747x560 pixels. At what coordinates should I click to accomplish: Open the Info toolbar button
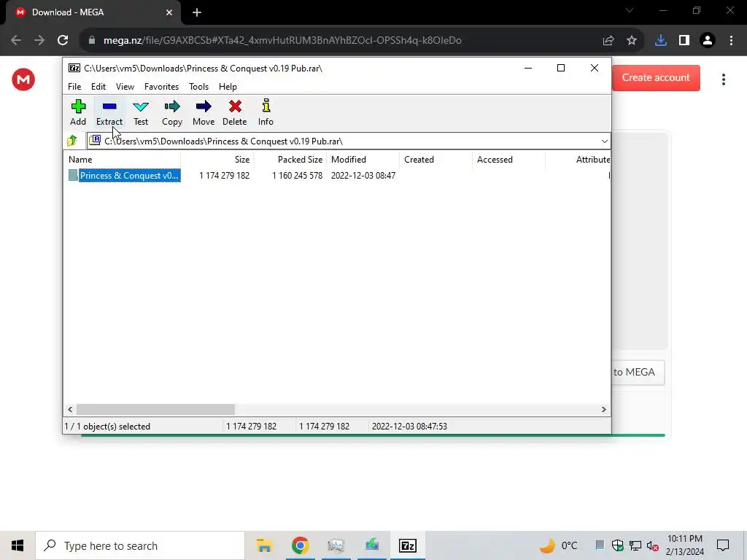click(x=266, y=113)
